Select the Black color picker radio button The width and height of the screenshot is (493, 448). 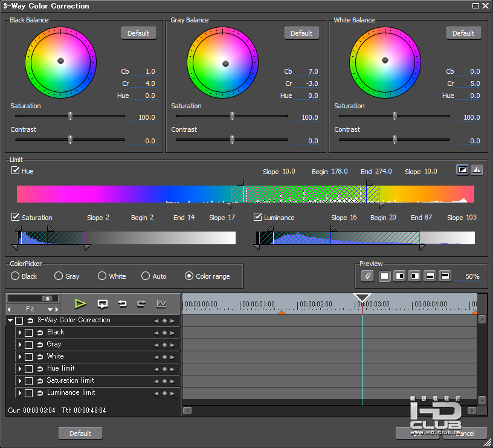15,276
